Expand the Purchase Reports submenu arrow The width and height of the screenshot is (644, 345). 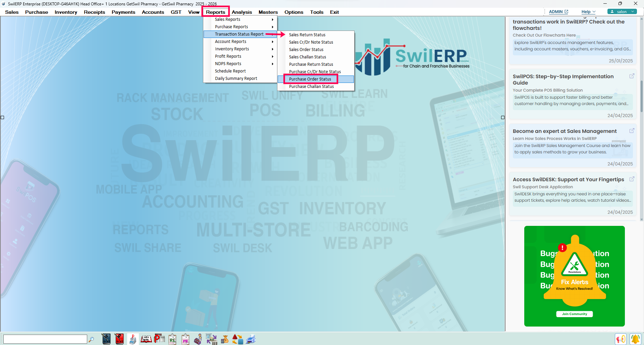click(273, 27)
